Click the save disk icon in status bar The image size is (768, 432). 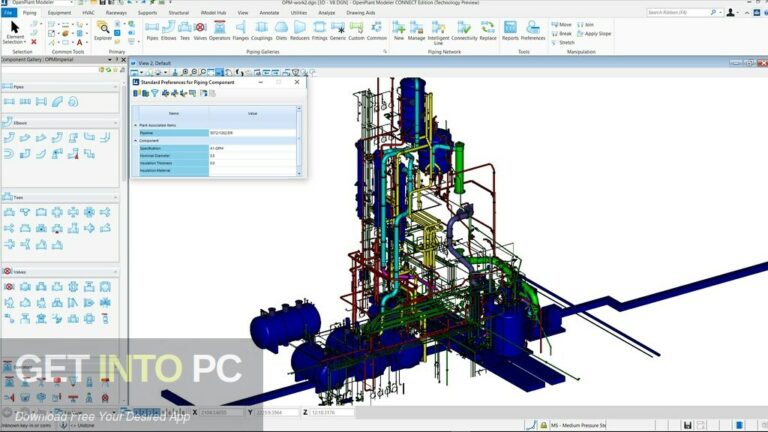688,425
